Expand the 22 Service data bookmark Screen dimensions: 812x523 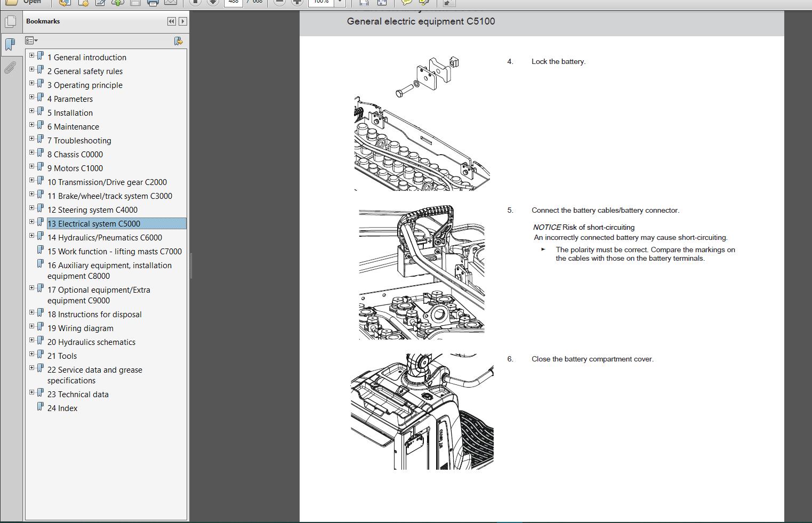[31, 368]
